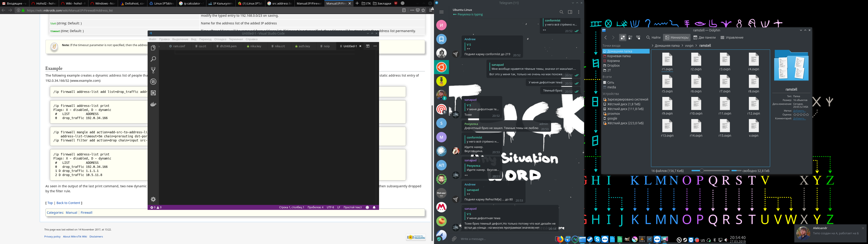The width and height of the screenshot is (868, 244).
Task: Click Bluetooth tray icon
Action: [715, 240]
